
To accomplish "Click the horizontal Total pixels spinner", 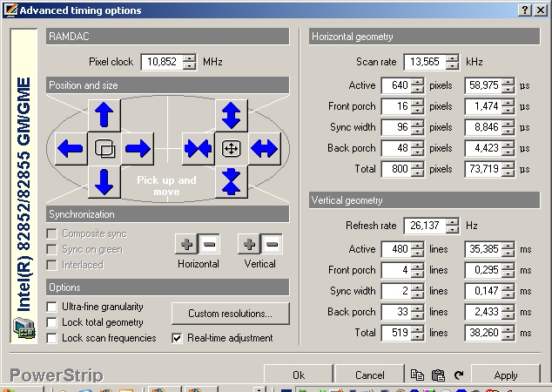I will (x=418, y=169).
